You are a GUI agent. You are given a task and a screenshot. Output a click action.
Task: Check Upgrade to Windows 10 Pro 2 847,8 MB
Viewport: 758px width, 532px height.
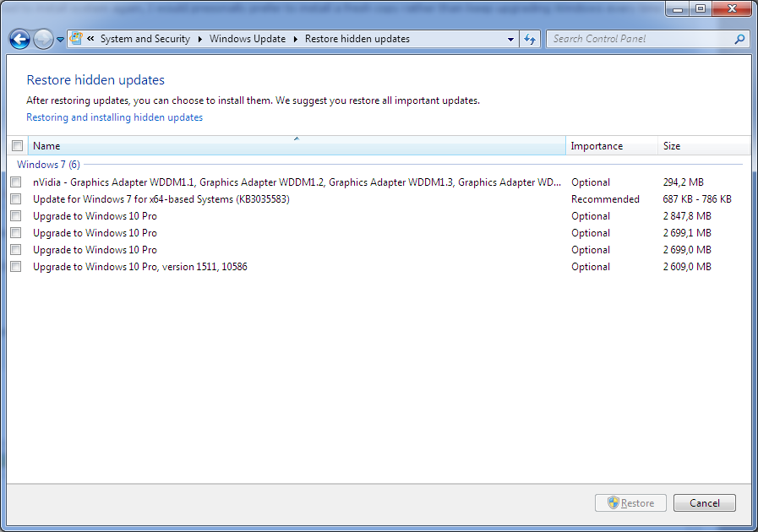click(16, 216)
